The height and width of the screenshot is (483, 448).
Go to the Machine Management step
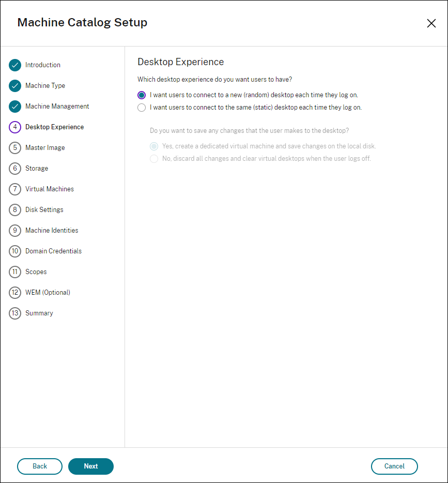(57, 107)
